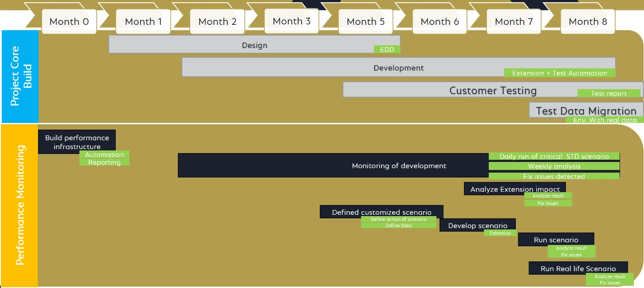Click the green Test report tag
The height and width of the screenshot is (288, 644).
coord(609,93)
